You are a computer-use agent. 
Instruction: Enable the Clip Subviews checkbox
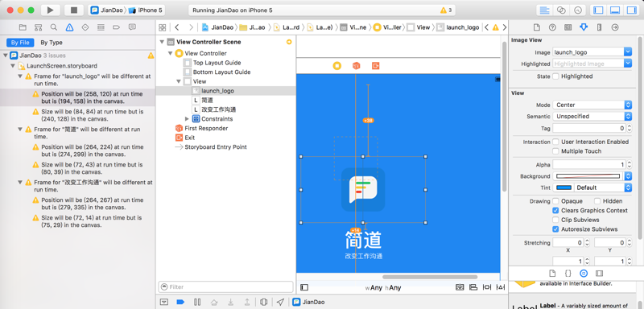click(x=555, y=220)
